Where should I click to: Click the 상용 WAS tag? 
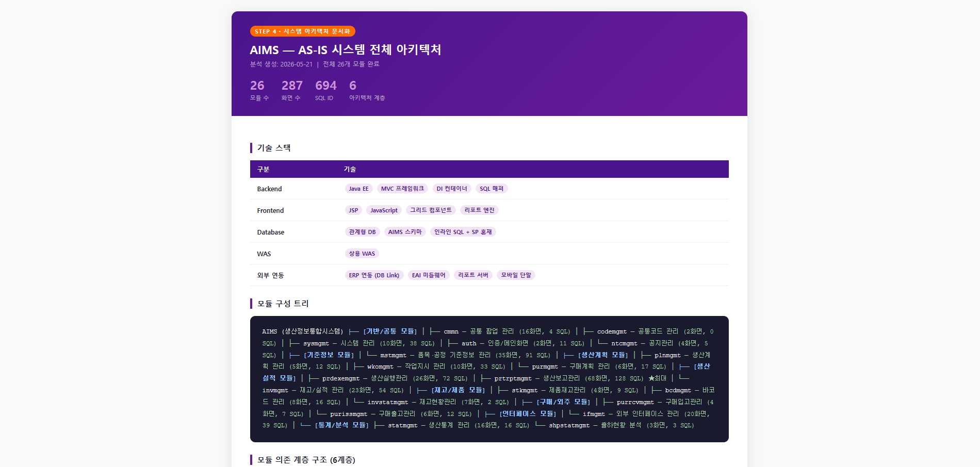pyautogui.click(x=362, y=254)
